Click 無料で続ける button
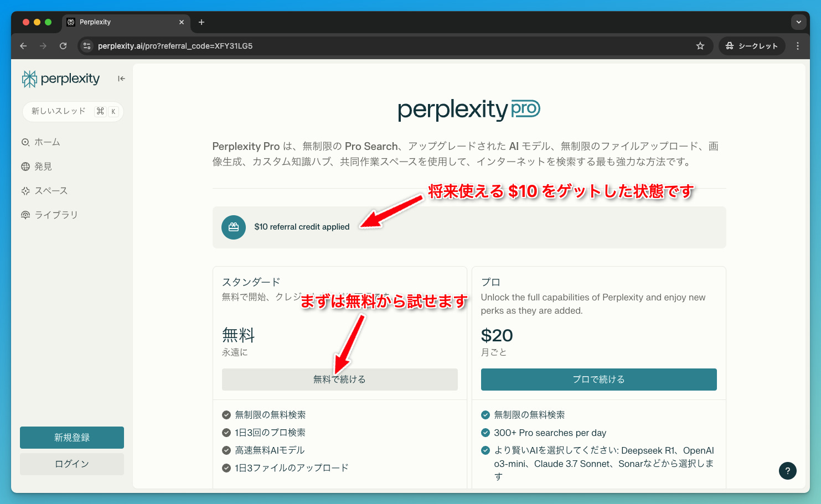 [x=340, y=380]
